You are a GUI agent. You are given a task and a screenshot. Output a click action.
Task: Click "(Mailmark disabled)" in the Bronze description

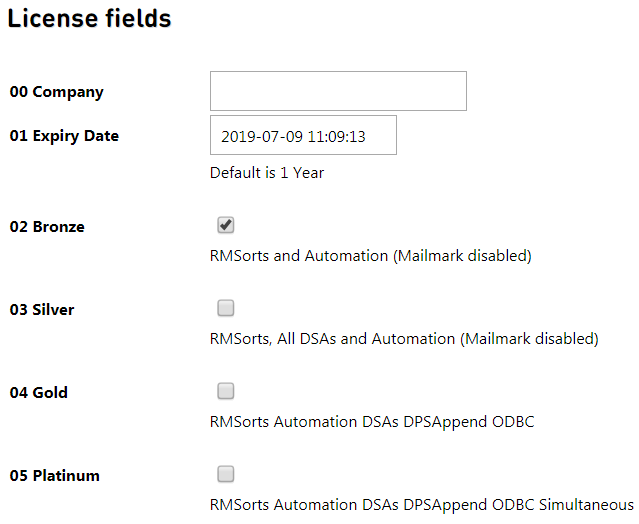tap(463, 256)
